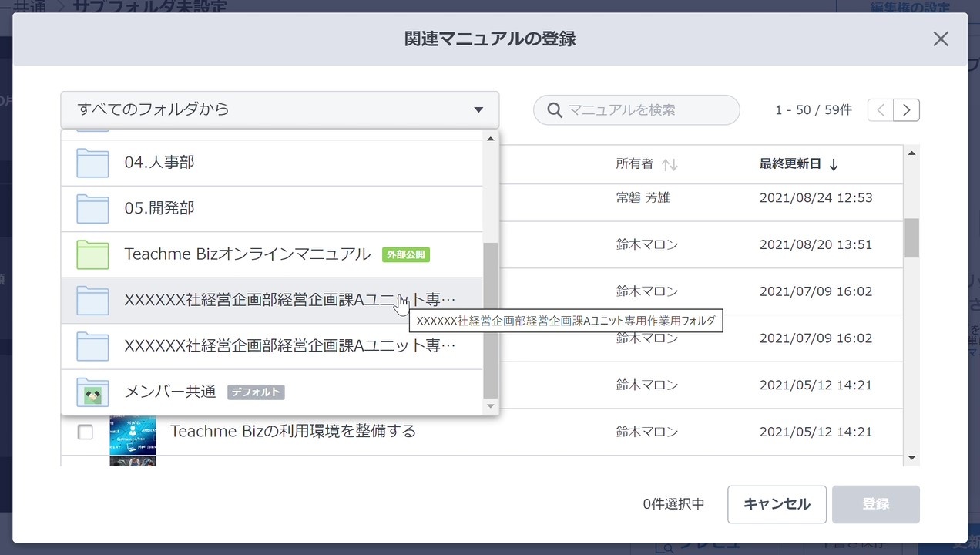The image size is (980, 555).
Task: Check the box for Teachme Bizの利用環境を整備する
Action: click(x=86, y=432)
